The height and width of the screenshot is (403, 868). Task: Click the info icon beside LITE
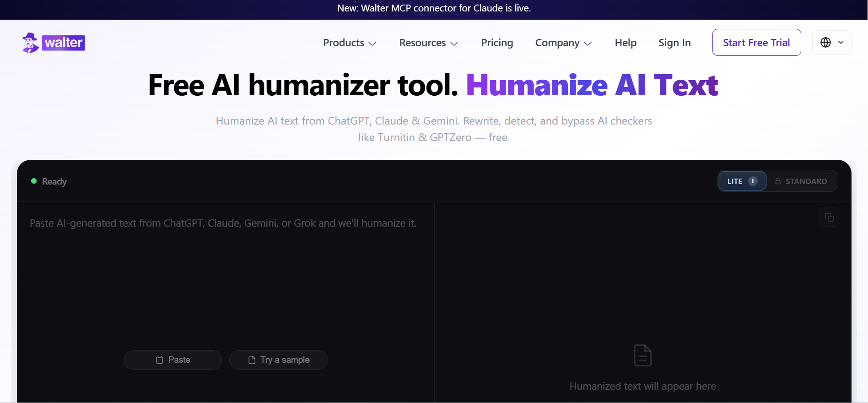[x=753, y=181]
